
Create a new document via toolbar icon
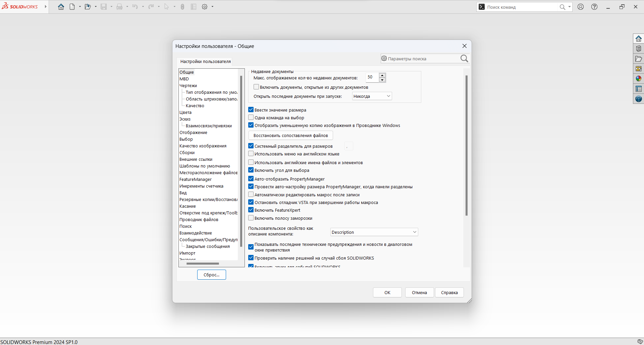(72, 7)
